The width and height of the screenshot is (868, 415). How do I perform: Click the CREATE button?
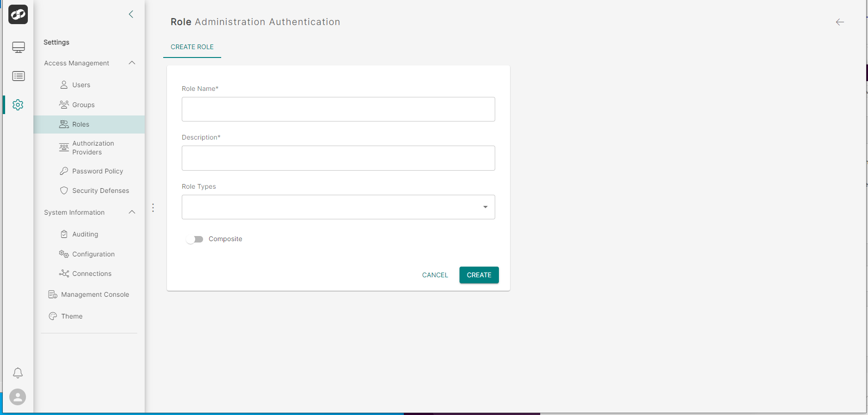click(479, 275)
